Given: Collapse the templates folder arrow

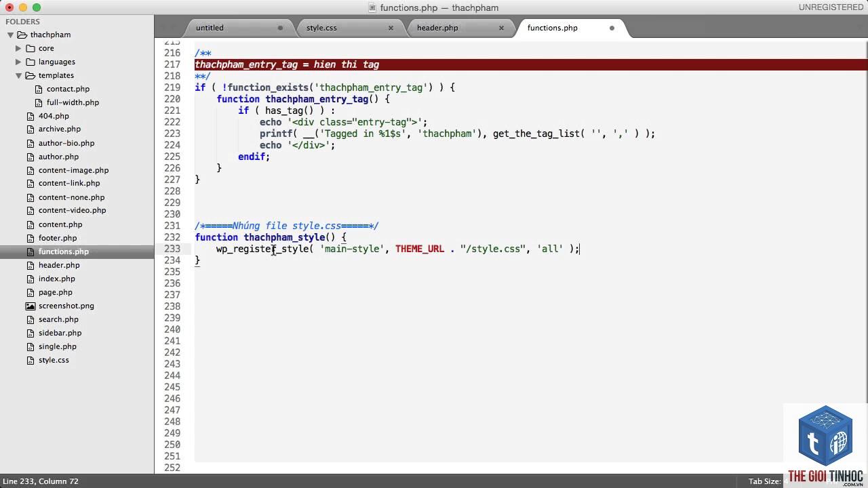Looking at the screenshot, I should [x=18, y=75].
